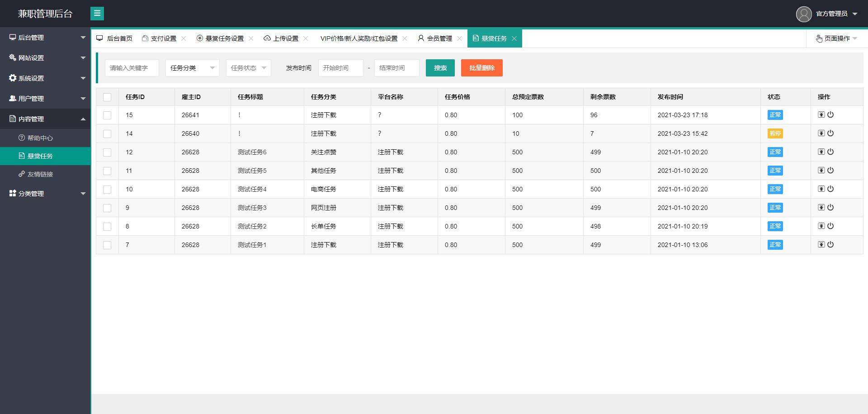Focus the keyword search input field
The image size is (868, 414).
click(132, 68)
